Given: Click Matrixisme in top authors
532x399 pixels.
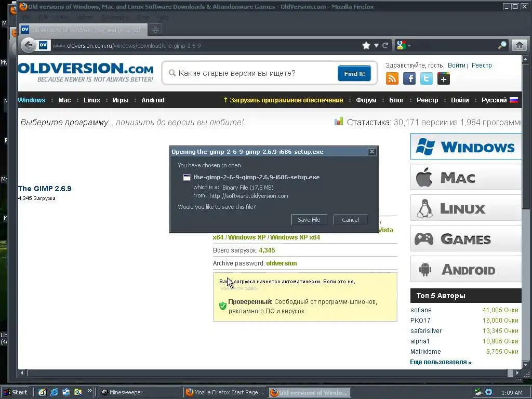Looking at the screenshot, I should tap(425, 352).
